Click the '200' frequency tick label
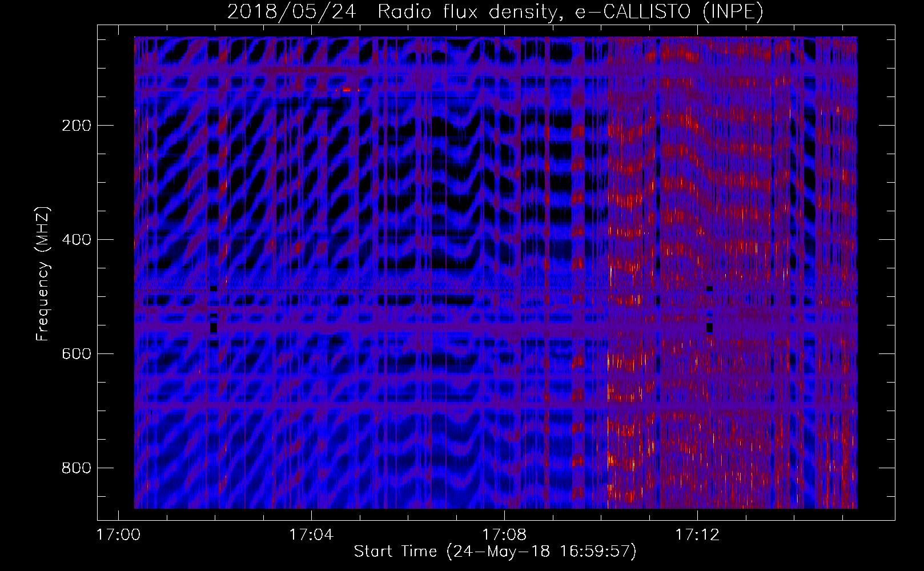924x571 pixels. pyautogui.click(x=77, y=126)
